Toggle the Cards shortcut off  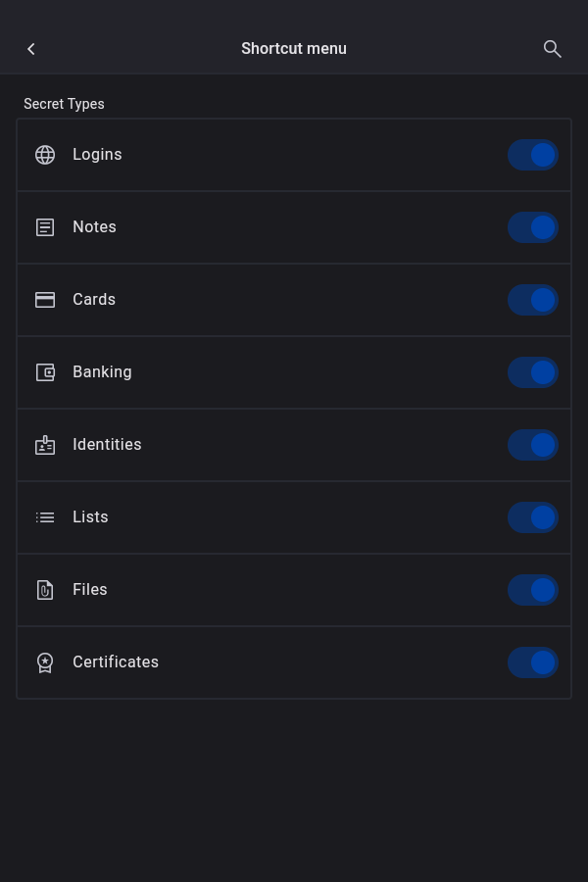[x=532, y=300]
